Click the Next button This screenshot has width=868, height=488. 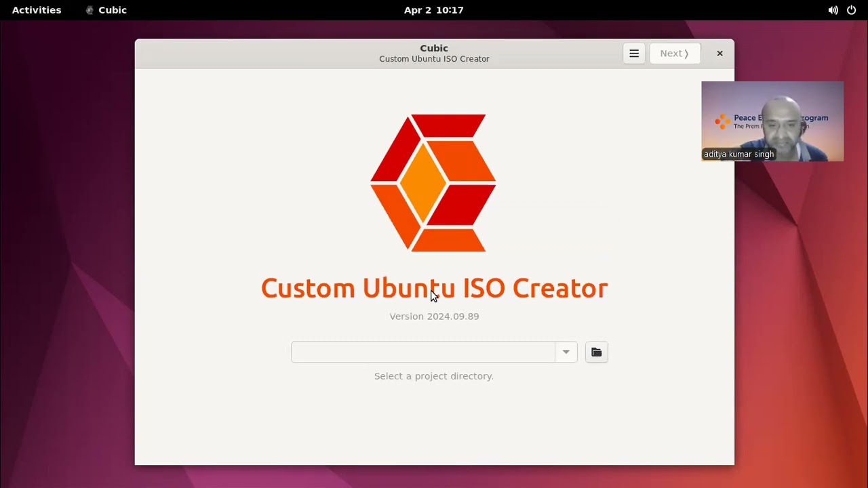(675, 54)
